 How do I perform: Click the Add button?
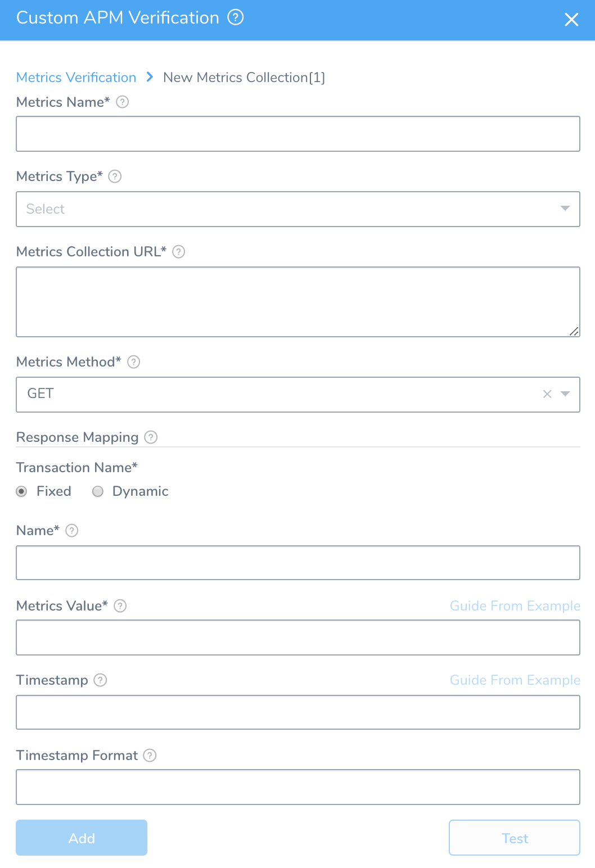82,838
